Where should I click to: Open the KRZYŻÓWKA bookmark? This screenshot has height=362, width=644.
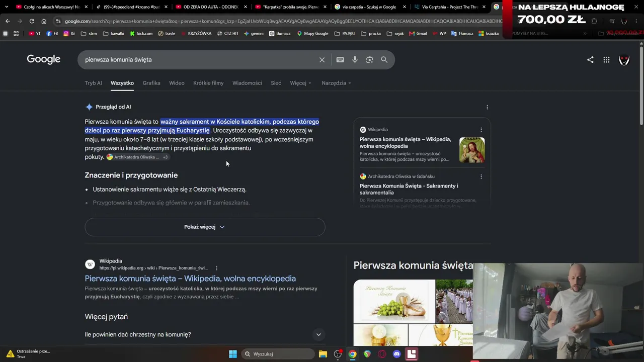[196, 34]
